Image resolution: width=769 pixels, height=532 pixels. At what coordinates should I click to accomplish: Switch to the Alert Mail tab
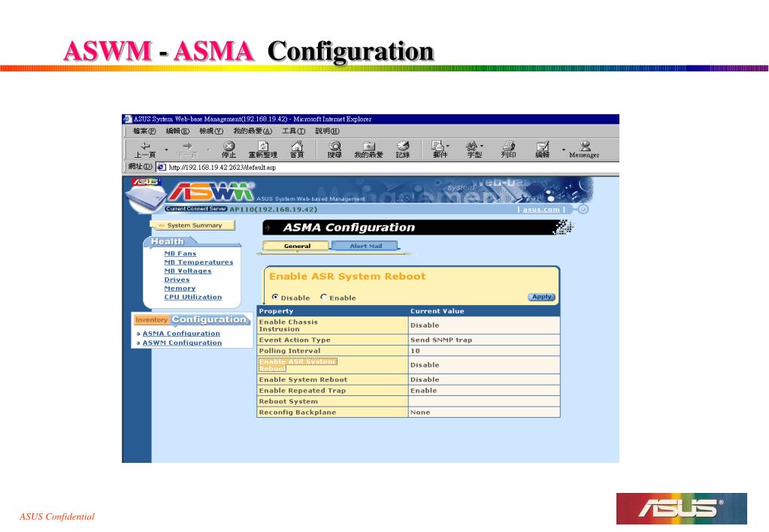(x=365, y=246)
